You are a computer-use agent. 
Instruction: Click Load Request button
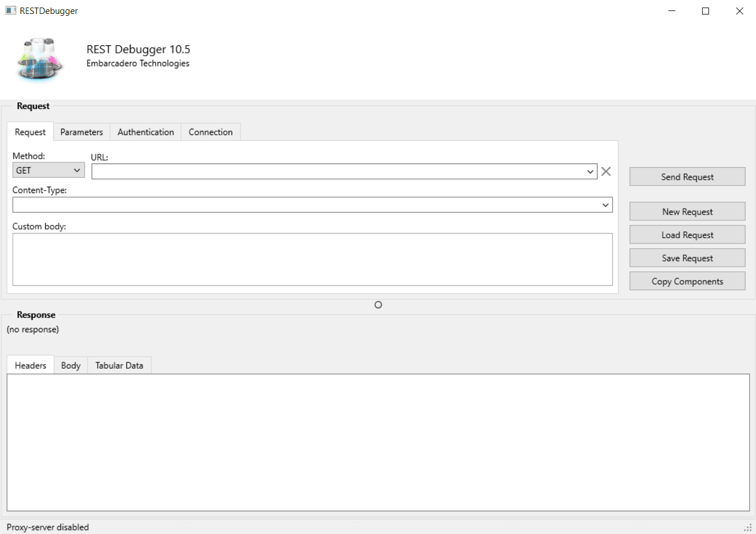click(688, 235)
